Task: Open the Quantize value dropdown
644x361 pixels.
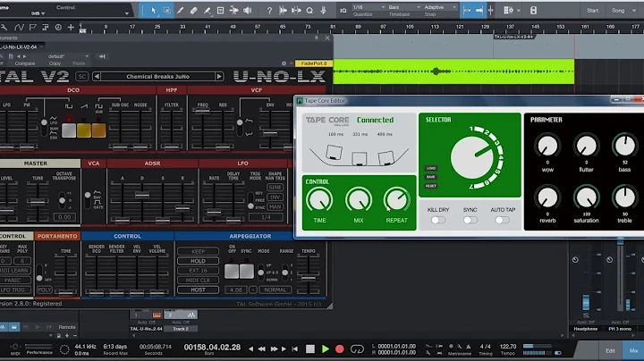Action: pos(369,7)
